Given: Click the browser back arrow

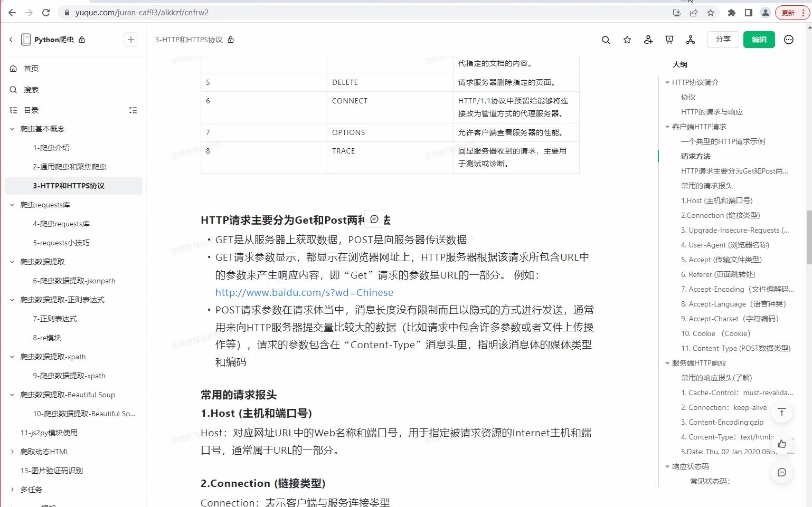Looking at the screenshot, I should coord(12,13).
